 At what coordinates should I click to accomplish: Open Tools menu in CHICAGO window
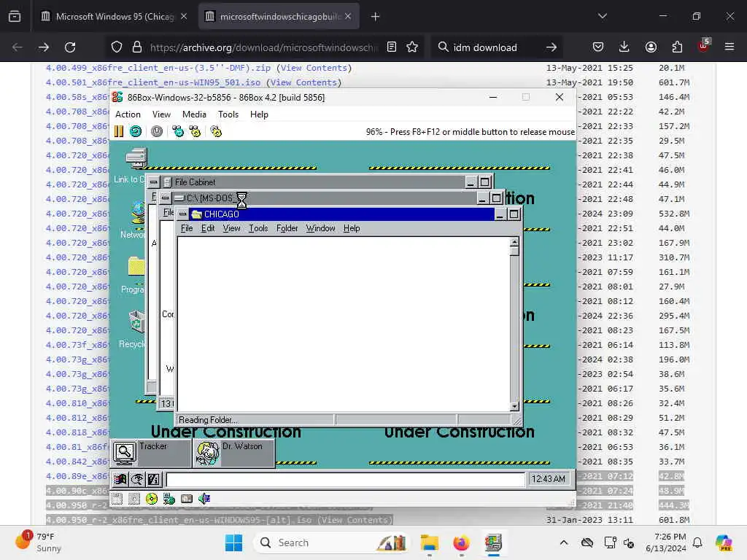(x=258, y=228)
